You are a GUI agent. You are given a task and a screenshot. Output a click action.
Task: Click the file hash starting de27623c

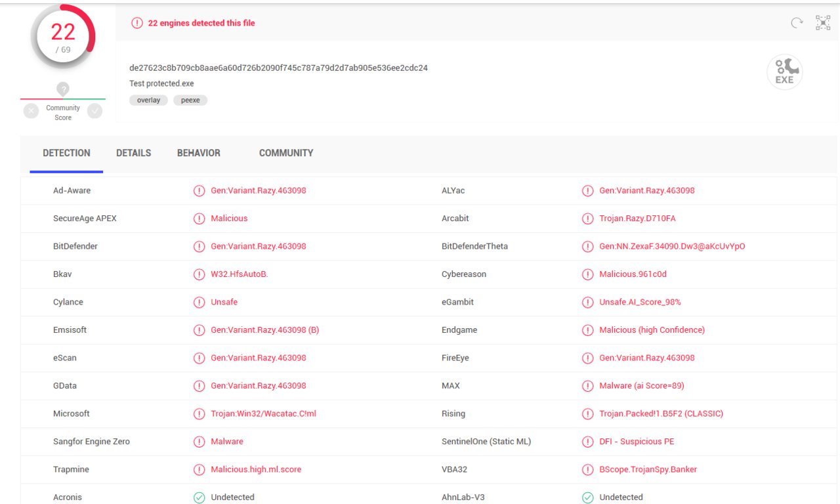[x=279, y=68]
